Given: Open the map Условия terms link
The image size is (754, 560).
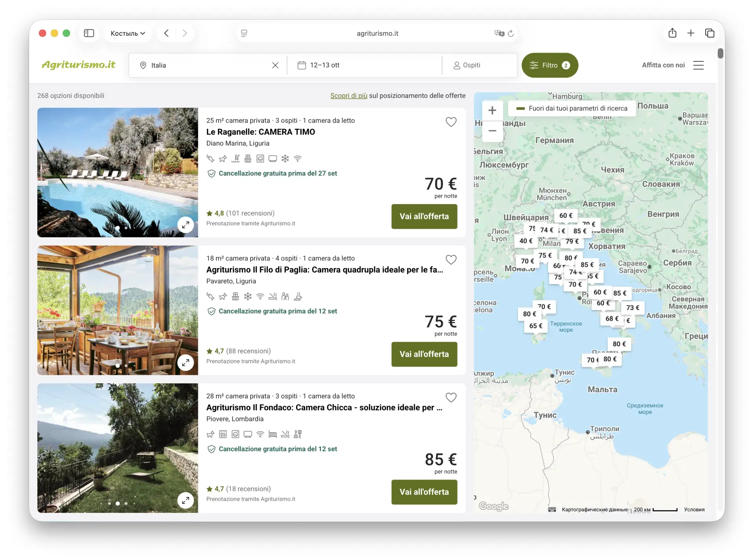Looking at the screenshot, I should [x=694, y=509].
